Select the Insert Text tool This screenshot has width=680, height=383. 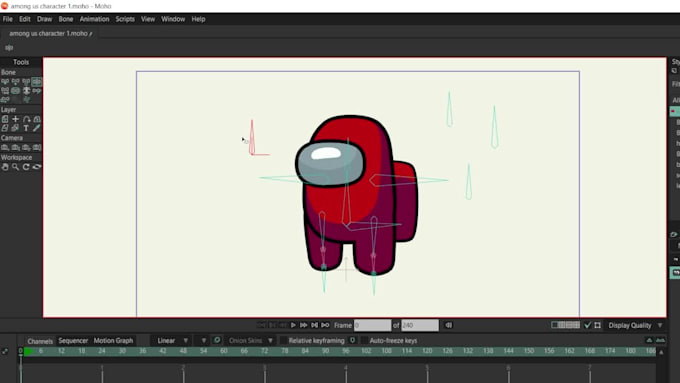pos(26,128)
